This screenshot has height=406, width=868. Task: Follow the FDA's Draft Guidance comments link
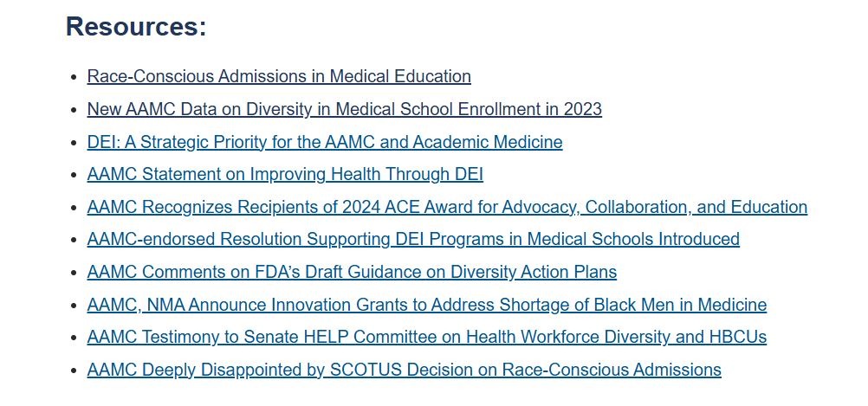352,272
